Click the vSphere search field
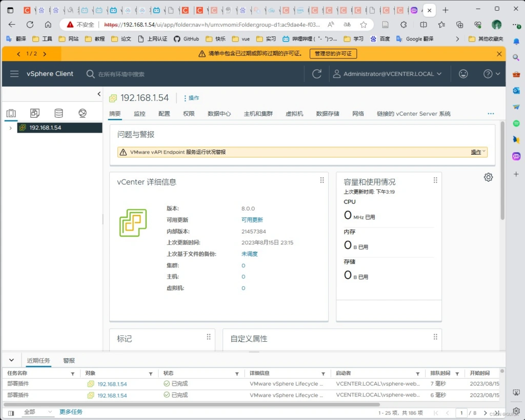525x420 pixels. 121,74
